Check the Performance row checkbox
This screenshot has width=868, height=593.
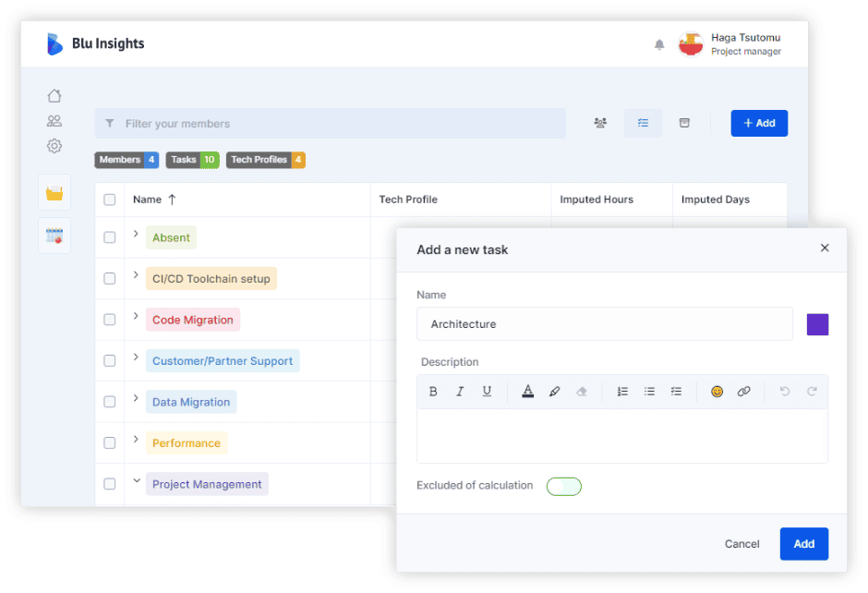click(x=110, y=443)
